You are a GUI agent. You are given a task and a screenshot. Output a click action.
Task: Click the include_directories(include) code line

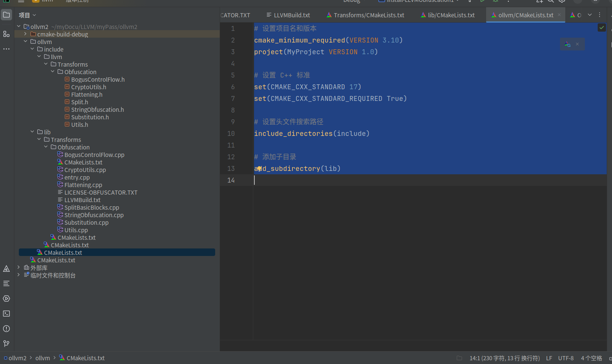[312, 134]
